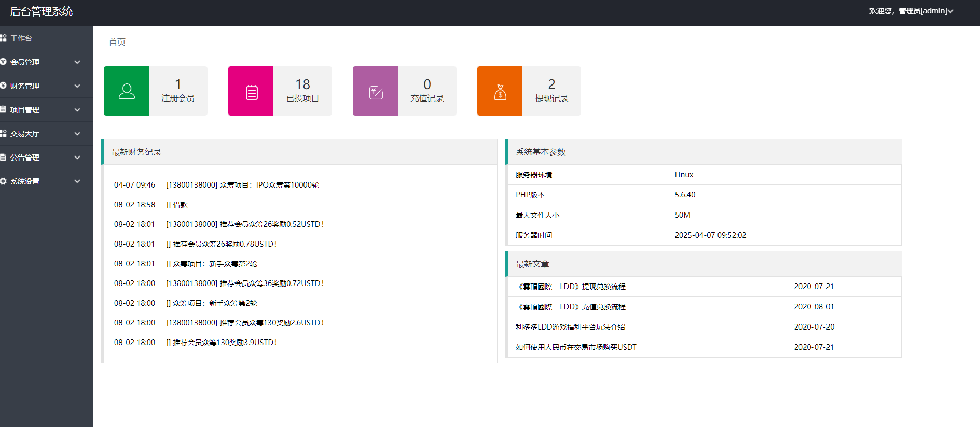
Task: Click the 提现记录 count card number
Action: pyautogui.click(x=551, y=84)
